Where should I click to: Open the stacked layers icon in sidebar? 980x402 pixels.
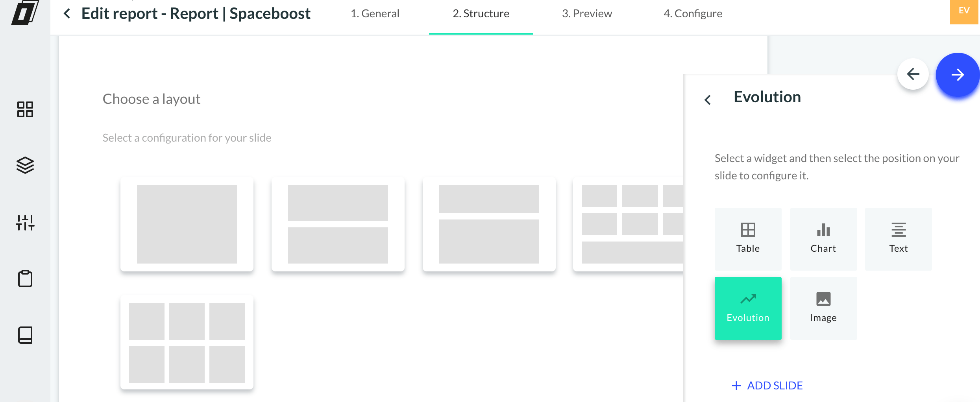(25, 165)
